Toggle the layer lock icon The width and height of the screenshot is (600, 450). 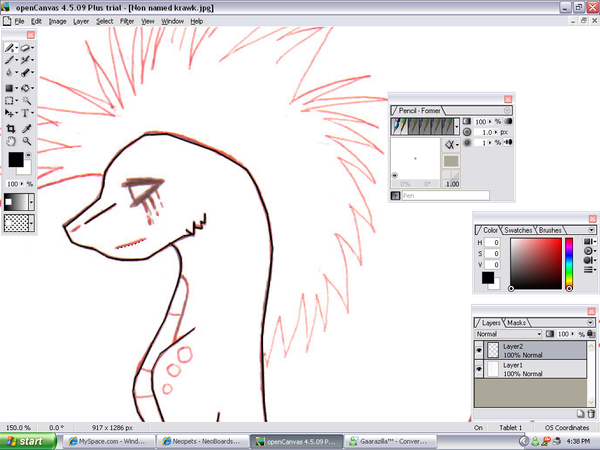point(591,333)
